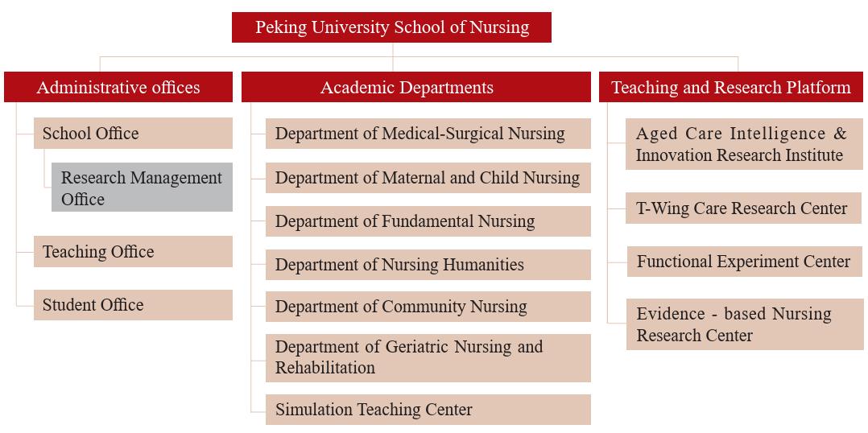Select Department of Nursing Humanities
The height and width of the screenshot is (433, 868).
(x=428, y=264)
